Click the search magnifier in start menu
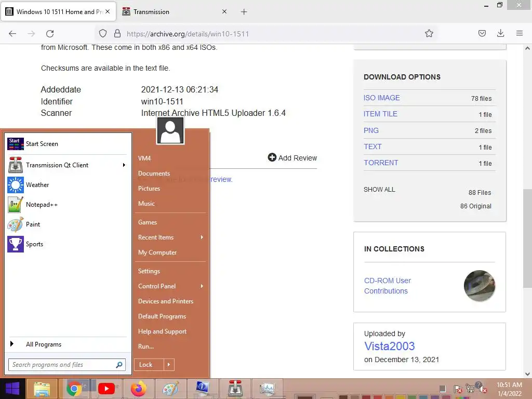This screenshot has width=532, height=399. (119, 365)
